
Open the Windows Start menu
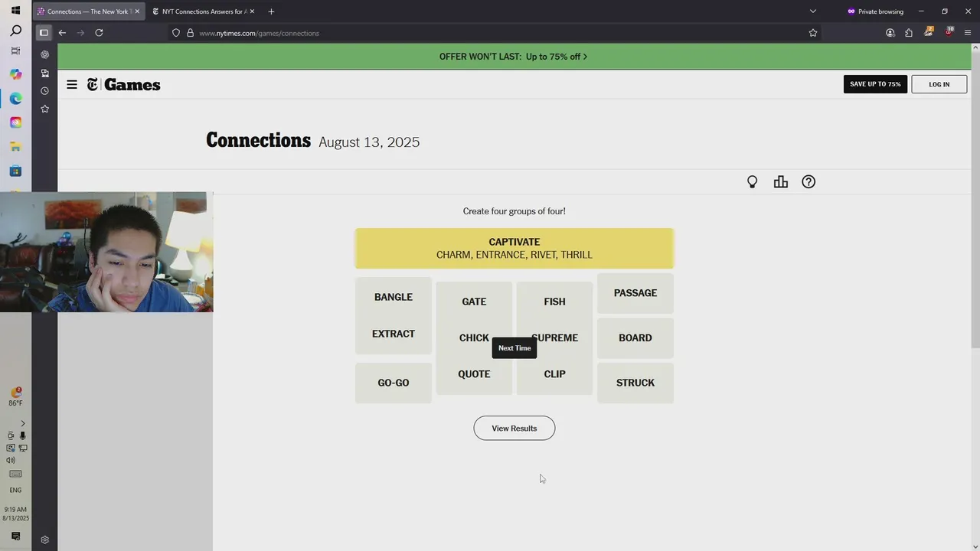(15, 11)
